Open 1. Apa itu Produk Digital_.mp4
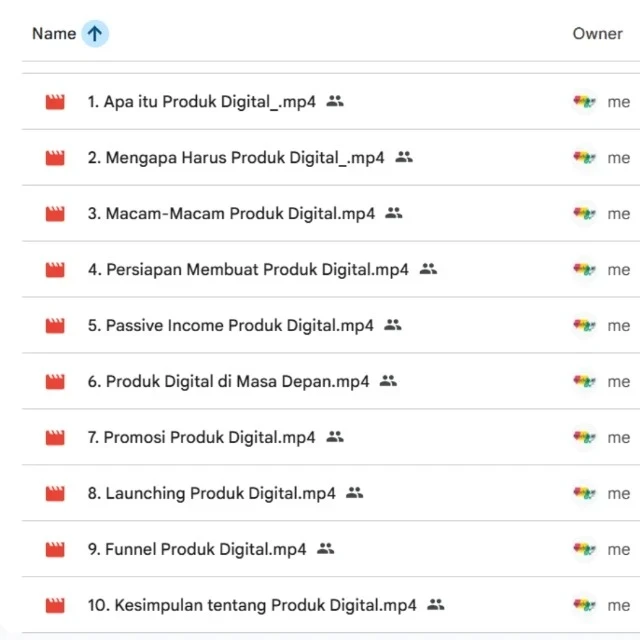Viewport: 640px width, 640px height. click(202, 101)
